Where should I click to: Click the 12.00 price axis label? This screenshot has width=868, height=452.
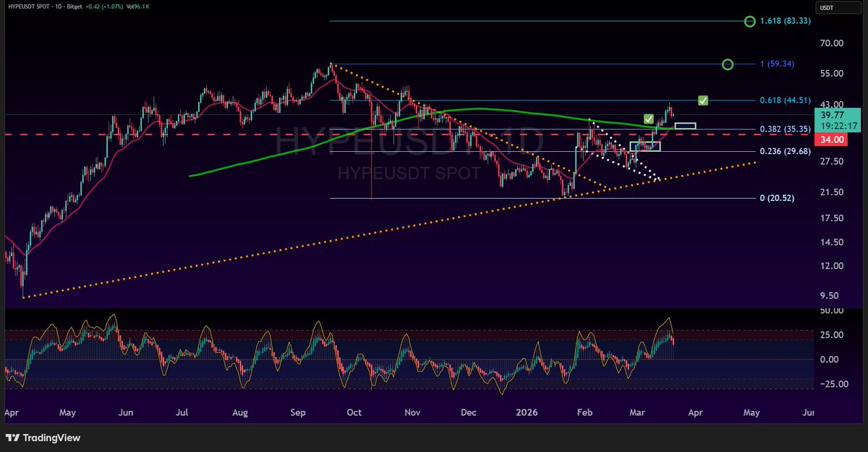click(833, 265)
